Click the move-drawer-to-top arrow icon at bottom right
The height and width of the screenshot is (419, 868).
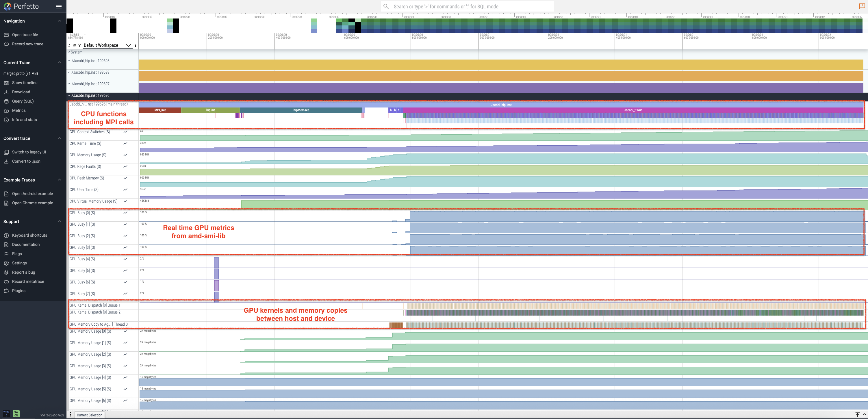[857, 414]
